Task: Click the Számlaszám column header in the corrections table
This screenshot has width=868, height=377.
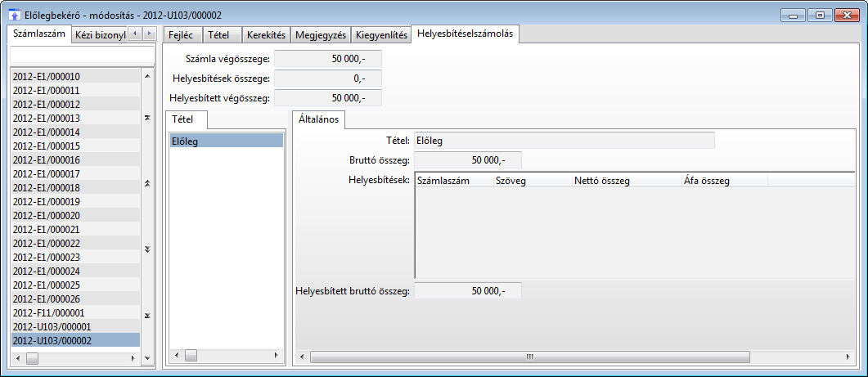Action: [454, 180]
